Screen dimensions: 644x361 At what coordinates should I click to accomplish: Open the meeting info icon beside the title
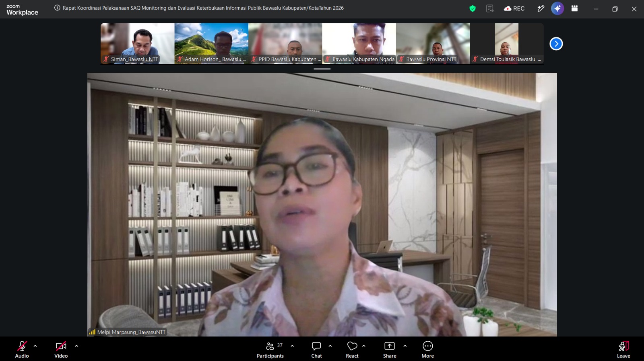[57, 8]
